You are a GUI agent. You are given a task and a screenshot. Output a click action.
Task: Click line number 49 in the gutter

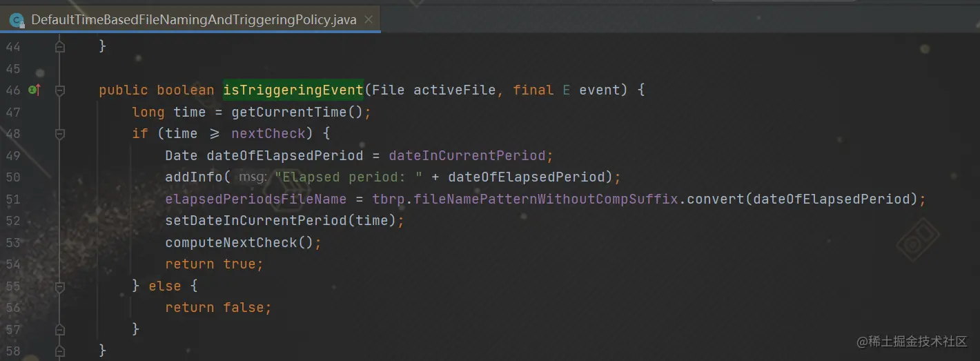[x=12, y=155]
